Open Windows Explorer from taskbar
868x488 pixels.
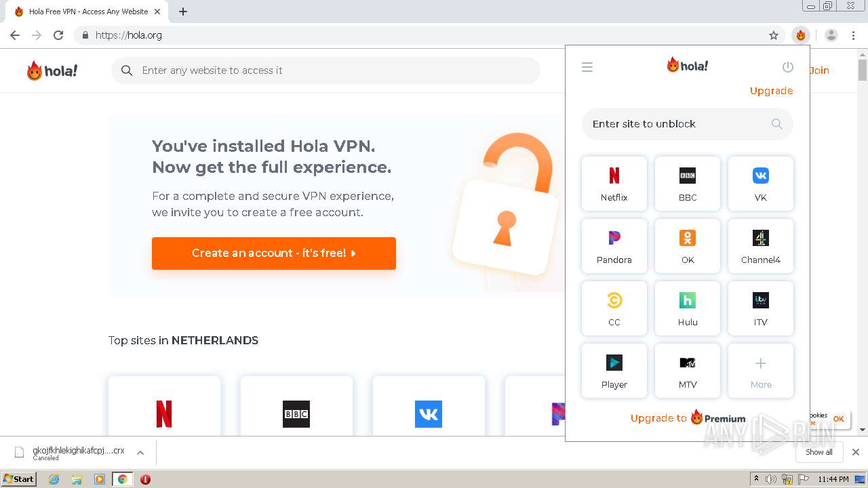[x=77, y=479]
